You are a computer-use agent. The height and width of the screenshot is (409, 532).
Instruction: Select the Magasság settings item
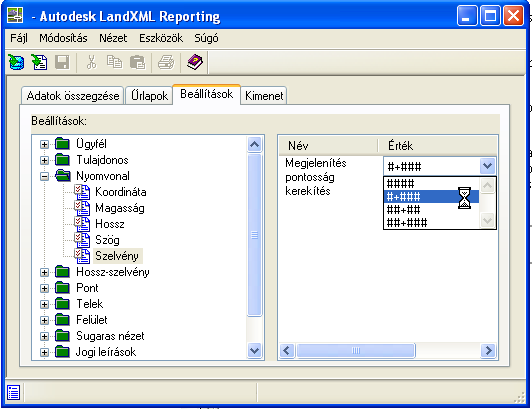pyautogui.click(x=120, y=208)
